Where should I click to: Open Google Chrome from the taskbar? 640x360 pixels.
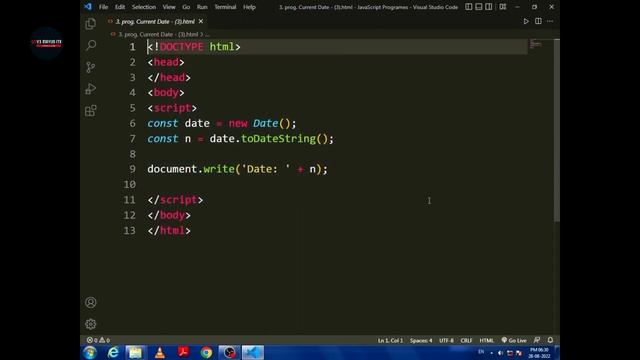[x=207, y=352]
